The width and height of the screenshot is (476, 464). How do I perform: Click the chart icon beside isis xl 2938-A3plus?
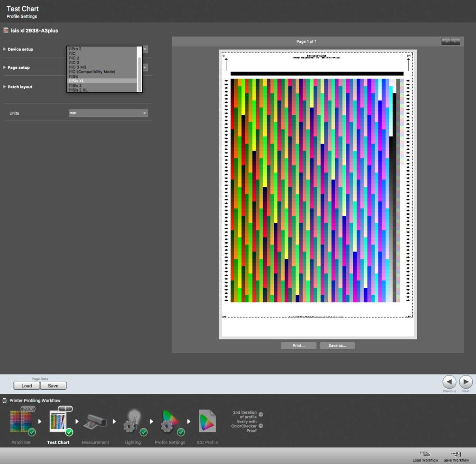6,30
